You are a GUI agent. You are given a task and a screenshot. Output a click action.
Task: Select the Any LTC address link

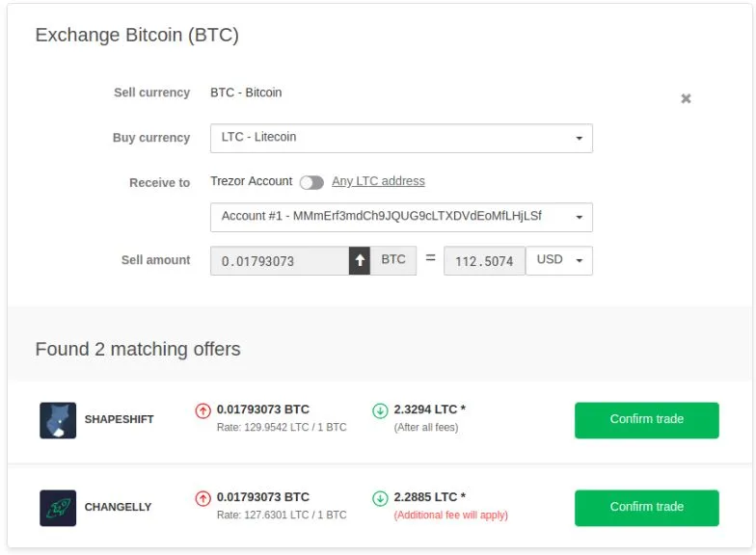point(378,181)
